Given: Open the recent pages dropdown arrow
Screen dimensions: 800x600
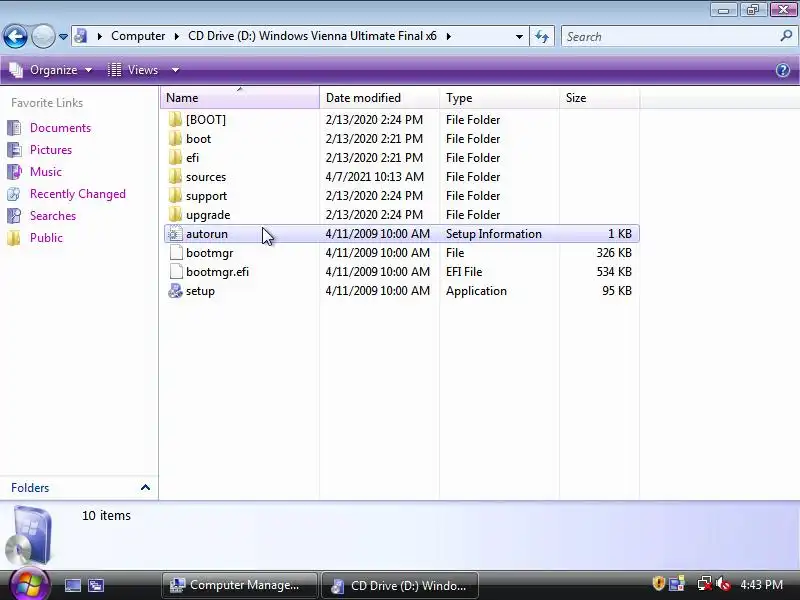Looking at the screenshot, I should [63, 37].
